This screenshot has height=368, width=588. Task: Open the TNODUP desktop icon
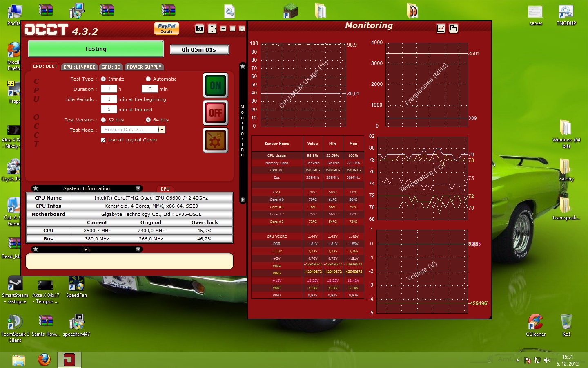point(566,16)
